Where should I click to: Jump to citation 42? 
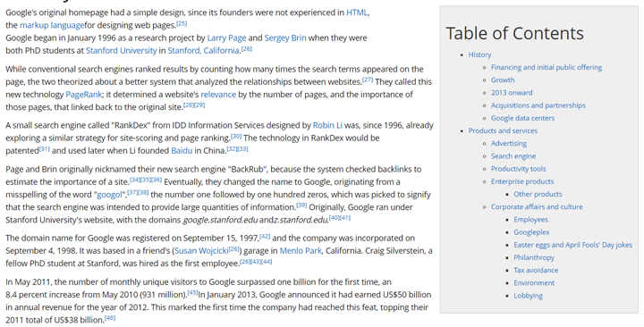click(x=265, y=237)
